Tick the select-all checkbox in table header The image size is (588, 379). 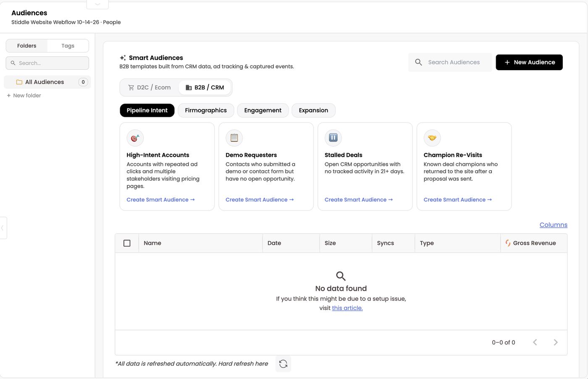click(127, 243)
